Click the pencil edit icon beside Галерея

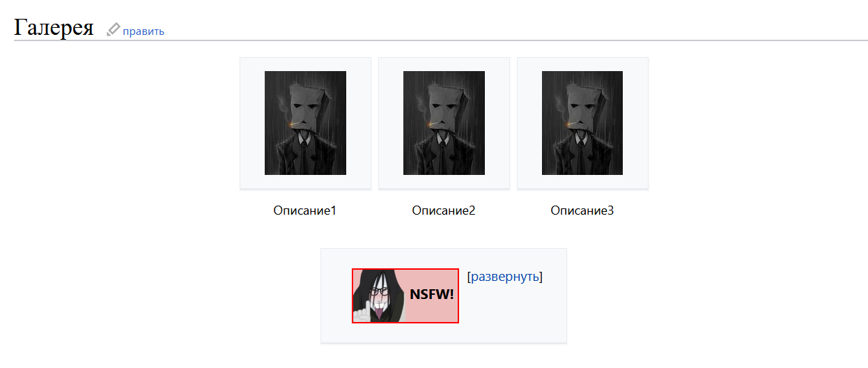(x=114, y=29)
